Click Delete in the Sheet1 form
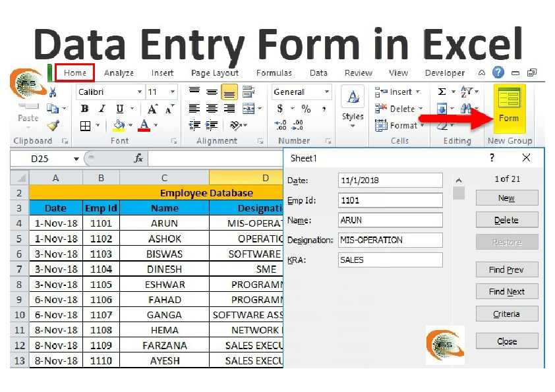Viewport: 555px width, 392px height. click(507, 220)
